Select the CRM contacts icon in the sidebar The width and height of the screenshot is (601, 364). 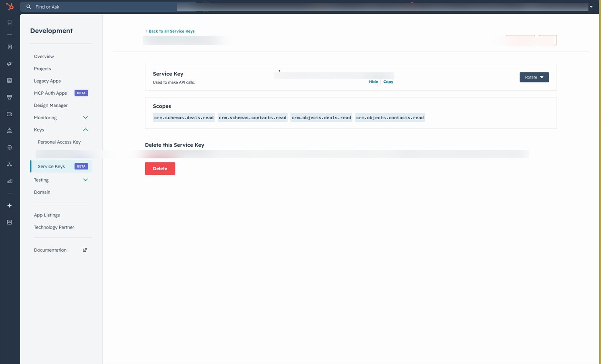[9, 47]
